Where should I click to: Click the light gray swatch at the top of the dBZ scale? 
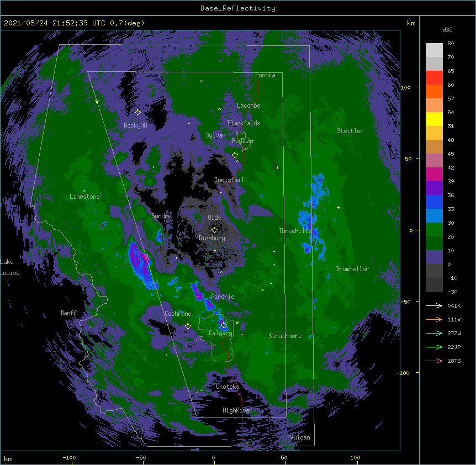click(x=434, y=50)
